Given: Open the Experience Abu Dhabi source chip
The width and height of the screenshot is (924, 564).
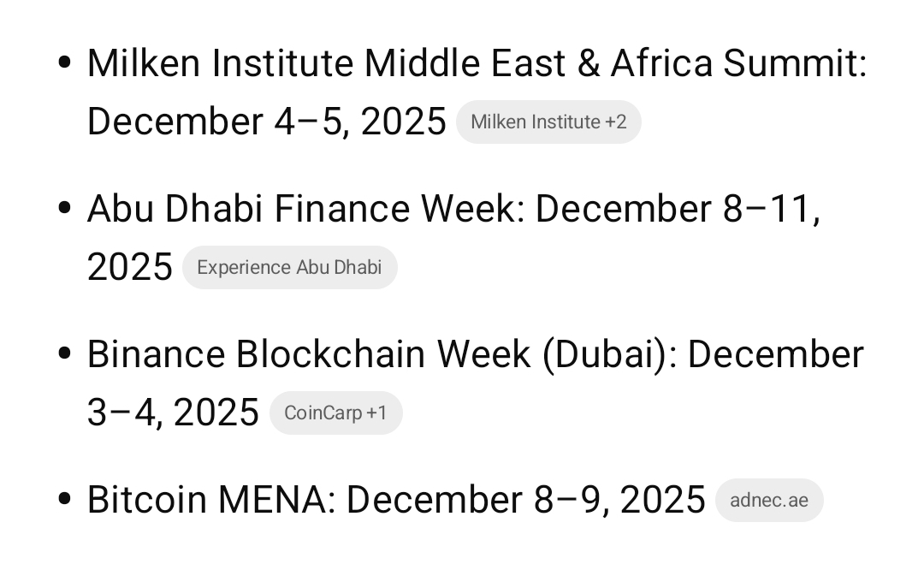Looking at the screenshot, I should (x=289, y=268).
